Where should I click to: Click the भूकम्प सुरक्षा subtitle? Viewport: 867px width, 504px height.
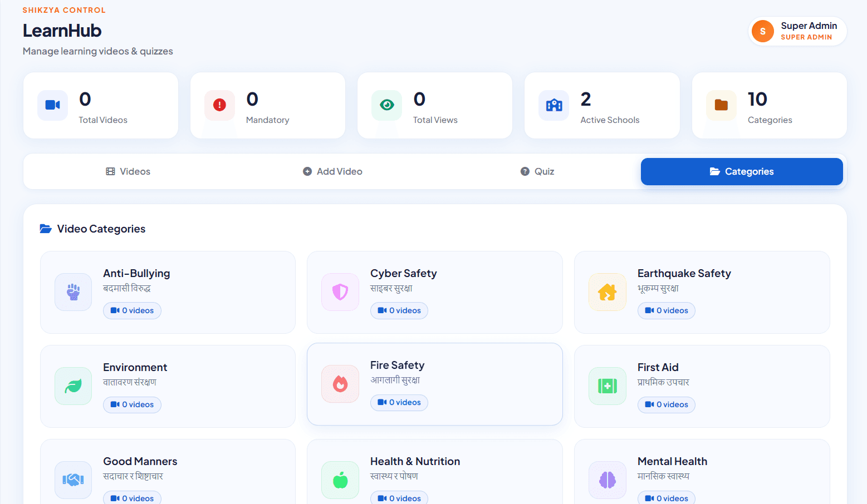[x=658, y=288]
